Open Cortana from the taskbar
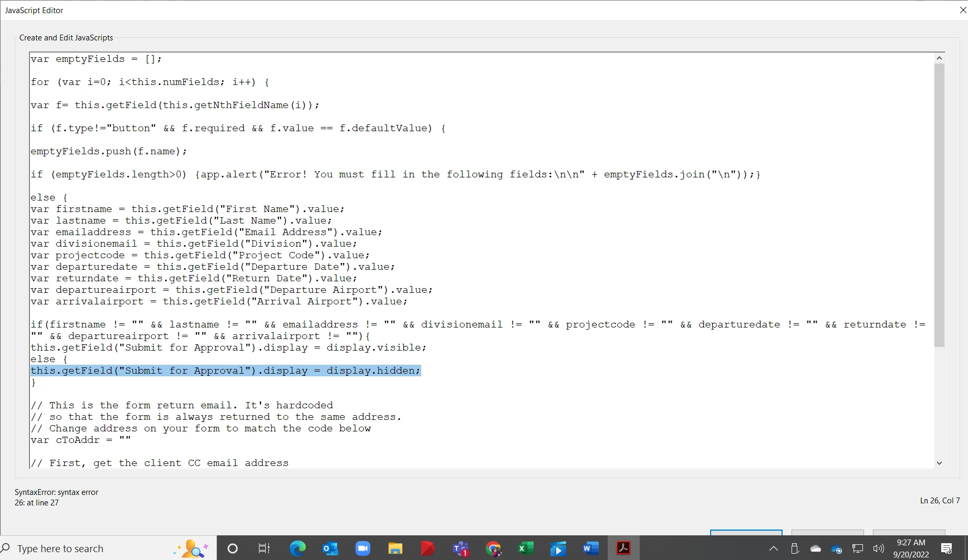Viewport: 968px width, 560px height. click(233, 548)
